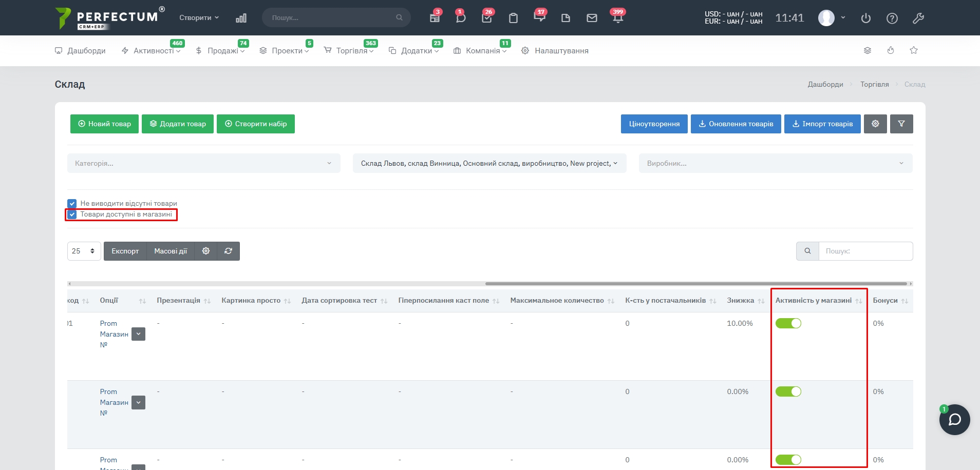This screenshot has width=980, height=470.
Task: Open the Продажі menu
Action: [223, 51]
